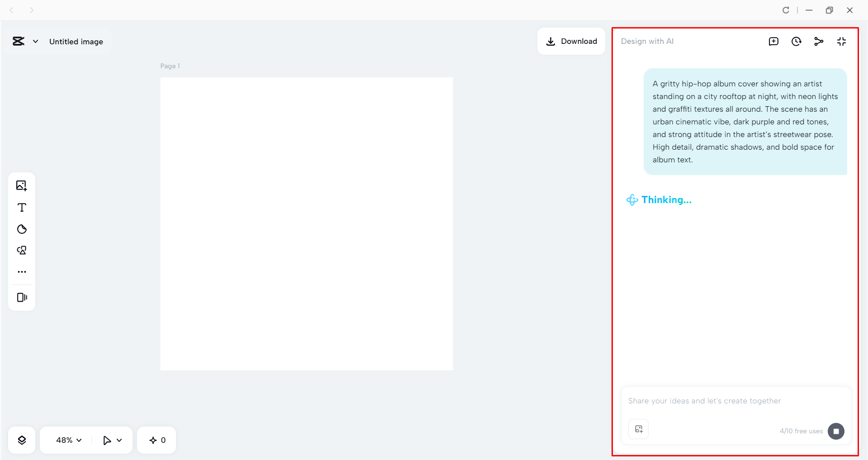Image resolution: width=868 pixels, height=460 pixels.
Task: Select the Text tool
Action: tap(22, 207)
